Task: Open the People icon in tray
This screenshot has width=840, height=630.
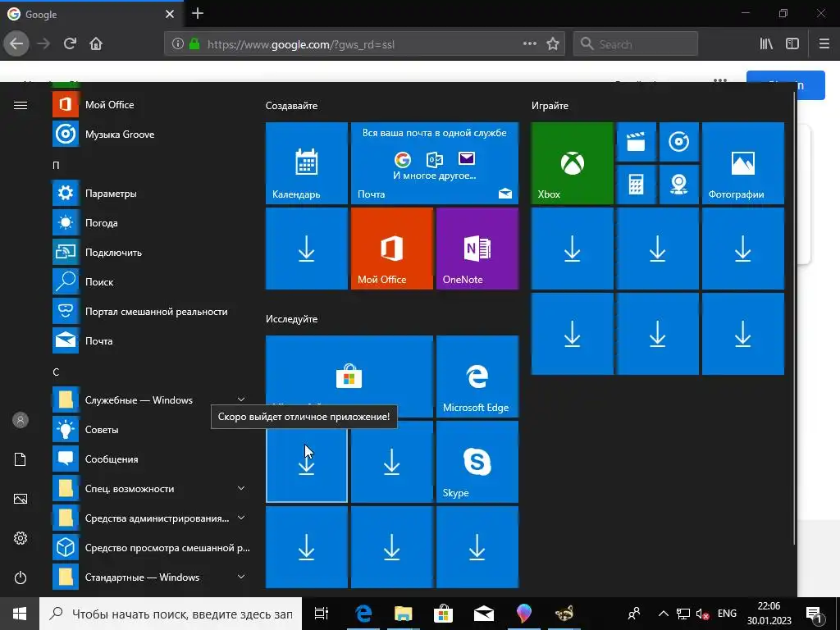Action: pos(634,614)
